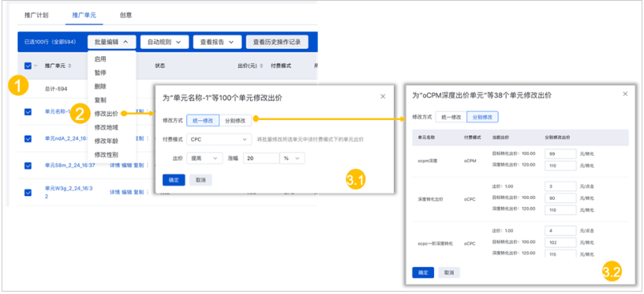Confirm with 确定 in the 100-unit dialog

[x=174, y=179]
